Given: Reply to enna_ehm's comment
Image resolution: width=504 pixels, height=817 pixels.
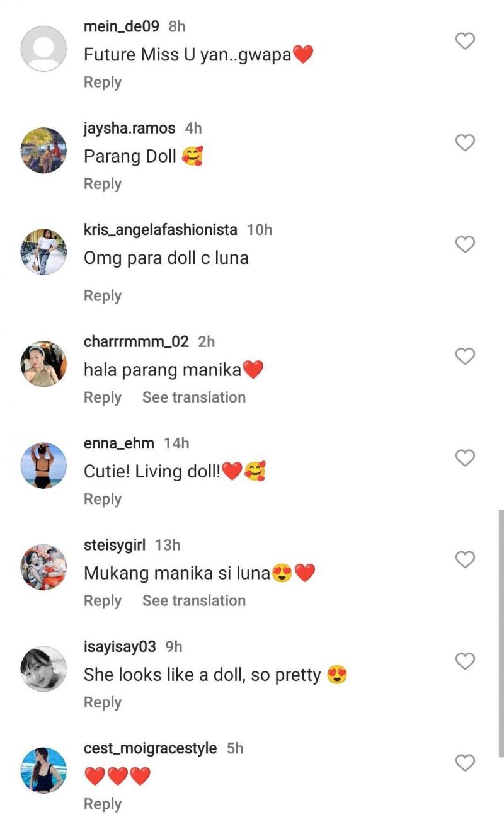Looking at the screenshot, I should [103, 499].
